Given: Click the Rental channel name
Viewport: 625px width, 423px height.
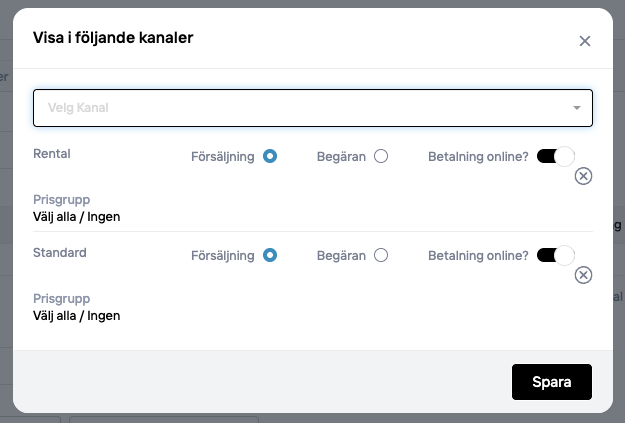Looking at the screenshot, I should click(x=52, y=154).
